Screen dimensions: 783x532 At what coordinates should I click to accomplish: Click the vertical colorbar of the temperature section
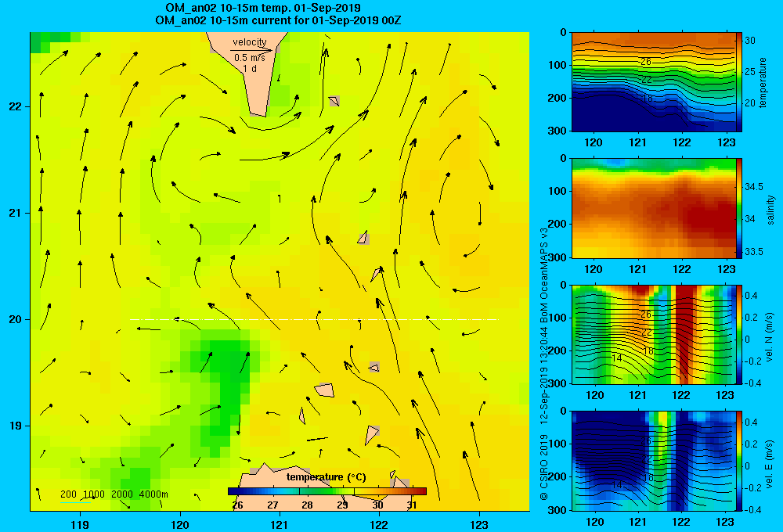click(739, 82)
